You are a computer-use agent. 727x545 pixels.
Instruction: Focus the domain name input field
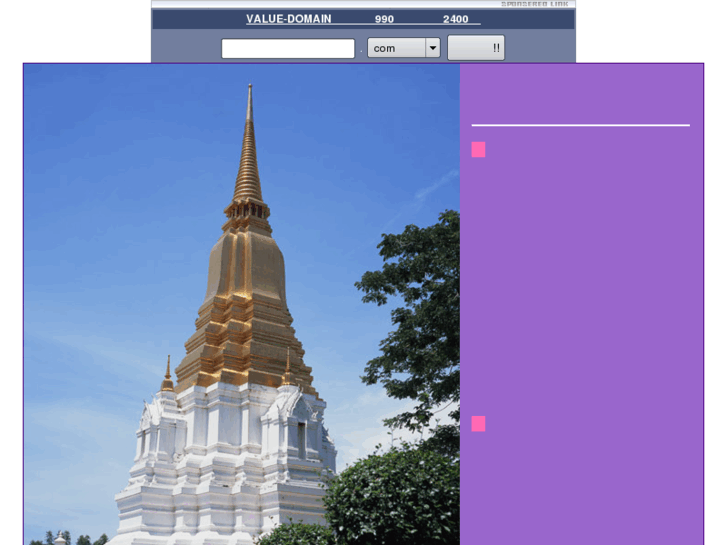pos(288,49)
